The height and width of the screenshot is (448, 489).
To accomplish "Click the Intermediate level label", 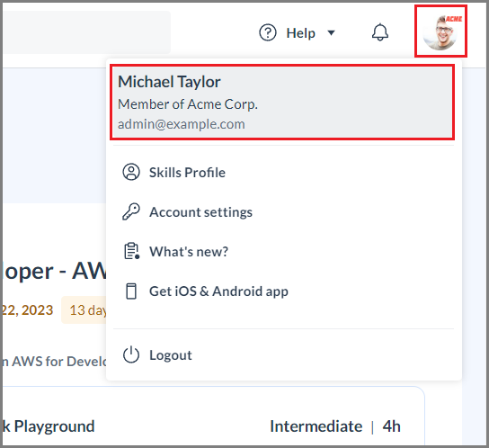I will (x=316, y=426).
